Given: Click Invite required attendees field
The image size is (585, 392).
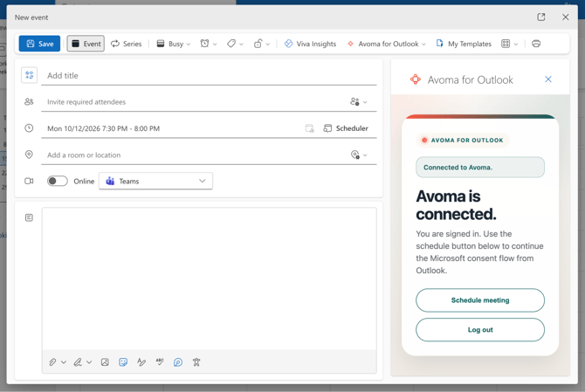Looking at the screenshot, I should coord(194,102).
